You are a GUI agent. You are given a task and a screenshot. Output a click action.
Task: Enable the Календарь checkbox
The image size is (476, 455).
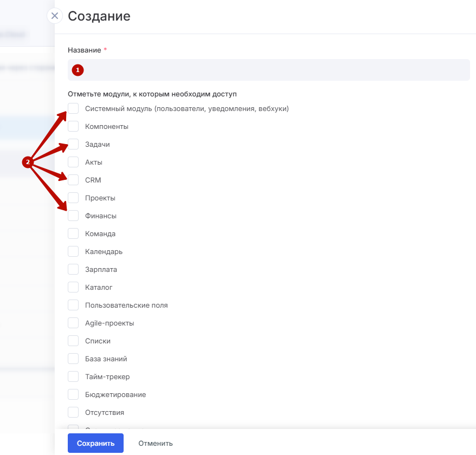(73, 251)
